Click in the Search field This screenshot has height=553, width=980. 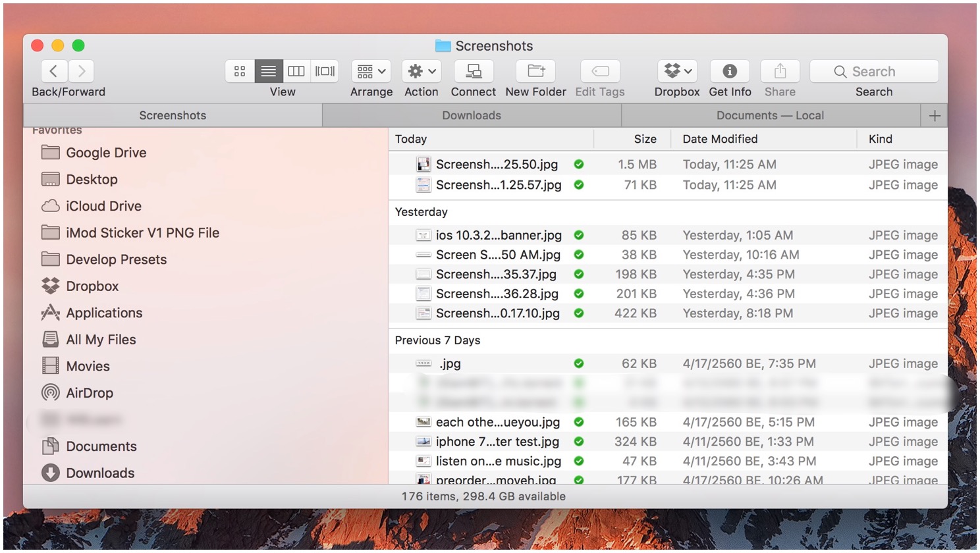pos(874,71)
